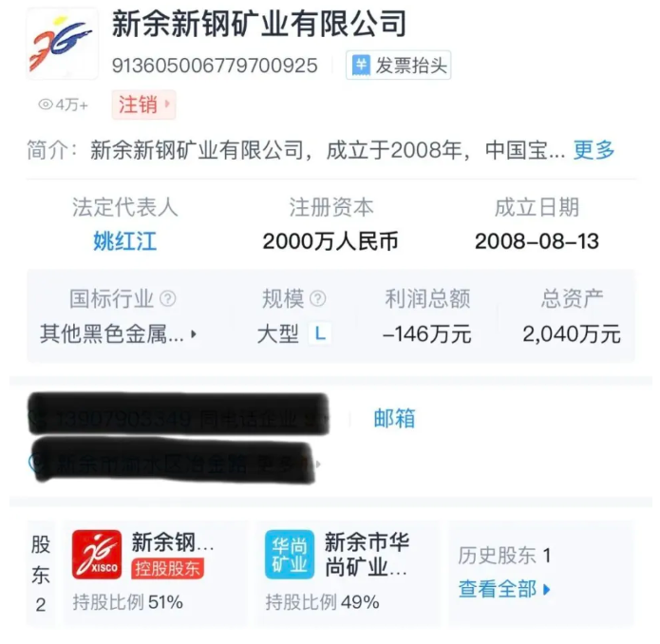View 历史股东 1 historical shareholders
The height and width of the screenshot is (644, 660).
coord(504,556)
